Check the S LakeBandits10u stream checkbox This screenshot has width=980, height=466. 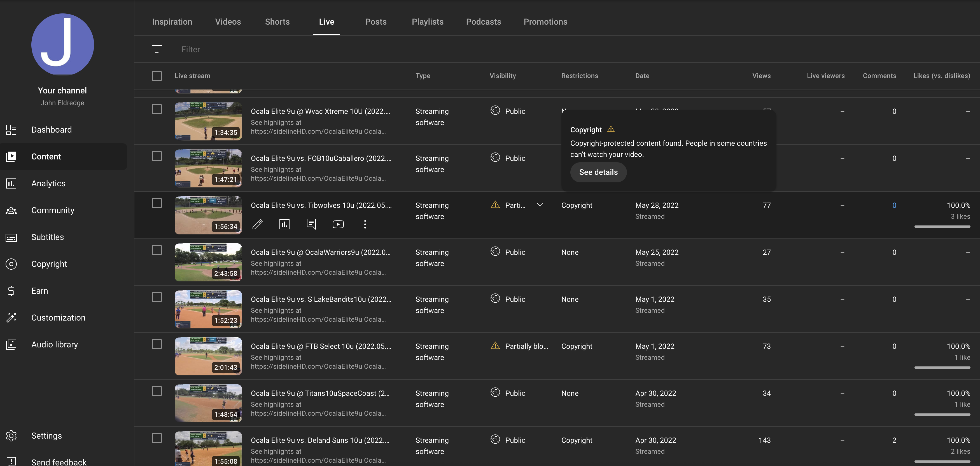coord(157,297)
